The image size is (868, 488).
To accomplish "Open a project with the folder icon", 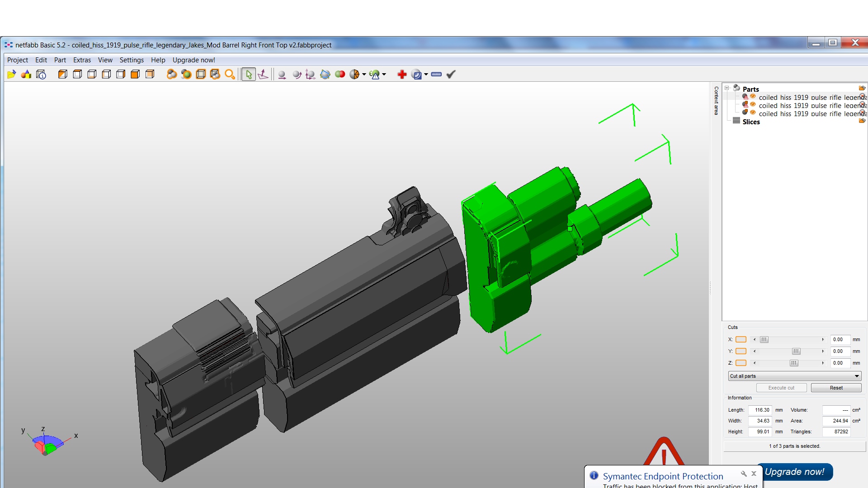I will (x=12, y=75).
